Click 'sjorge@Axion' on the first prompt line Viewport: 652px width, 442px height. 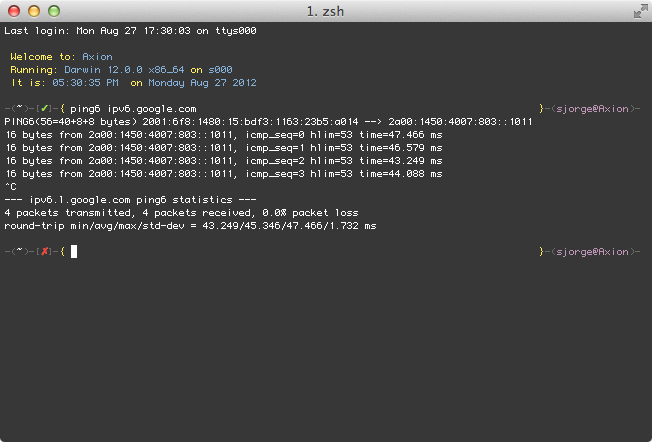[x=593, y=109]
